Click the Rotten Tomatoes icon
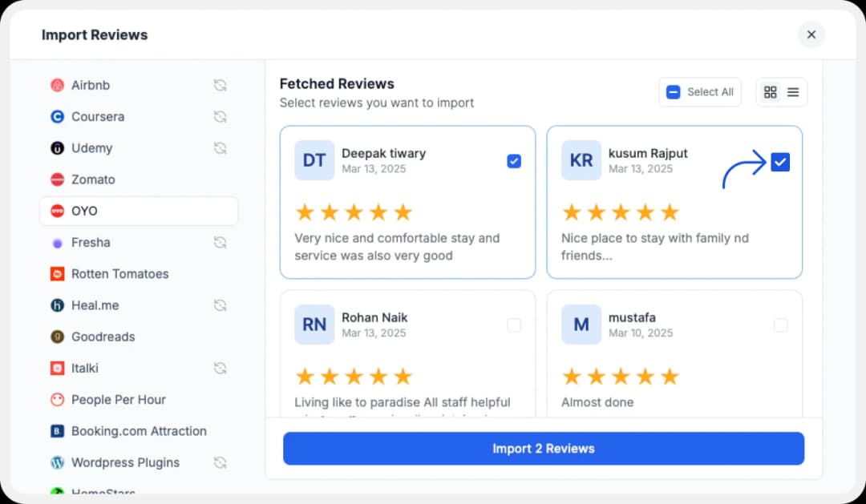This screenshot has width=866, height=504. point(57,273)
